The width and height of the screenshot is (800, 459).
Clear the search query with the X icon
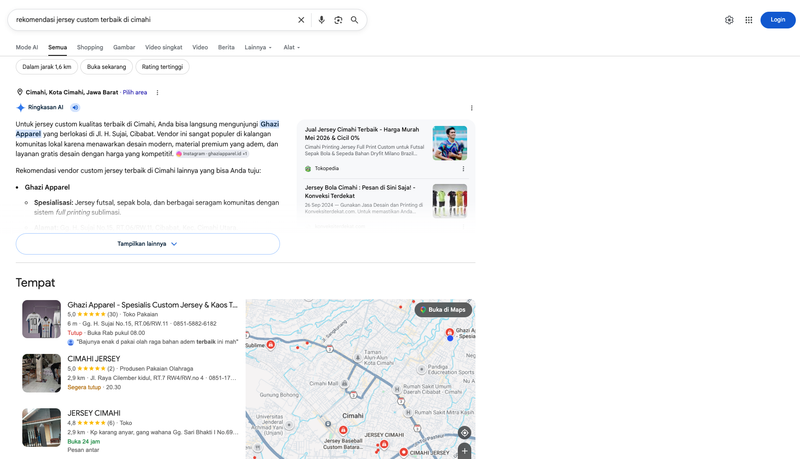301,20
